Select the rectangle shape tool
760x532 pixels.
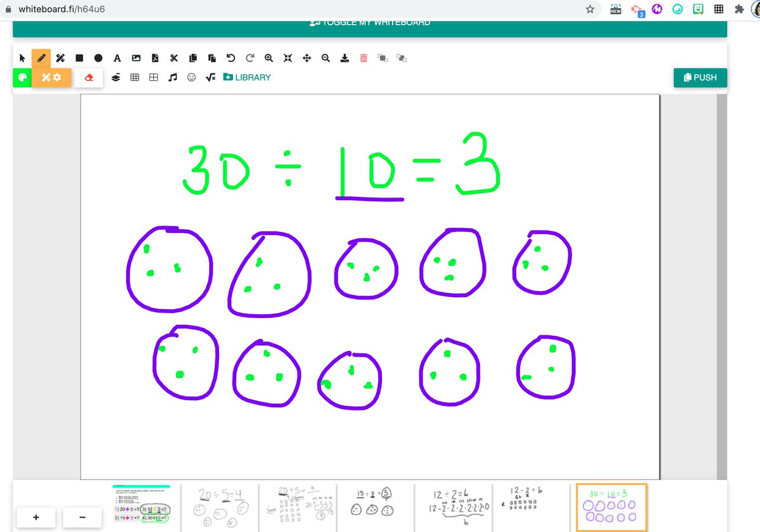79,58
